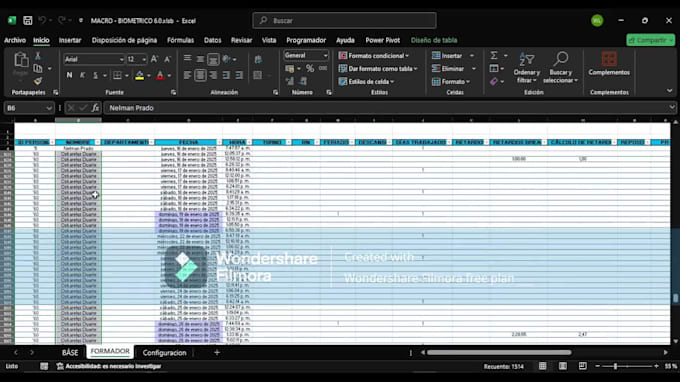680x382 pixels.
Task: Switch to the Insertar ribbon tab
Action: tap(70, 40)
